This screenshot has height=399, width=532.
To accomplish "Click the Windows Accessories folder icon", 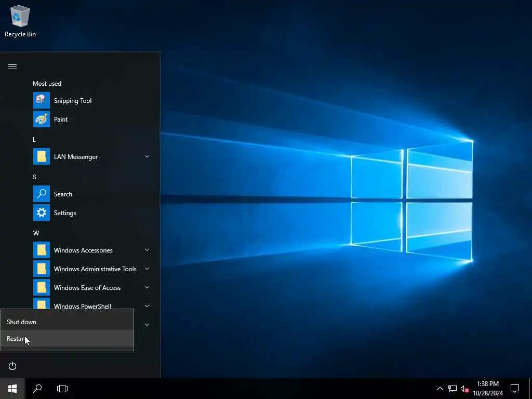I will 42,250.
